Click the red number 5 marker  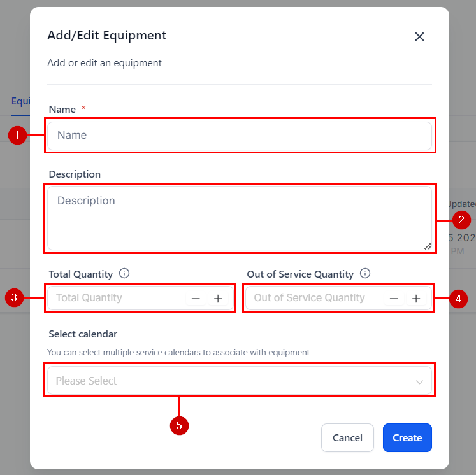(x=180, y=426)
